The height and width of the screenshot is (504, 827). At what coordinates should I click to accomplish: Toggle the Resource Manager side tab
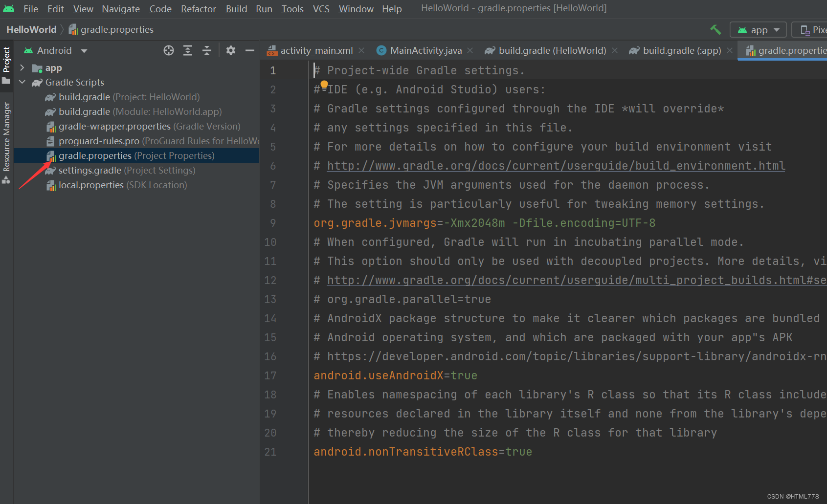pos(6,143)
